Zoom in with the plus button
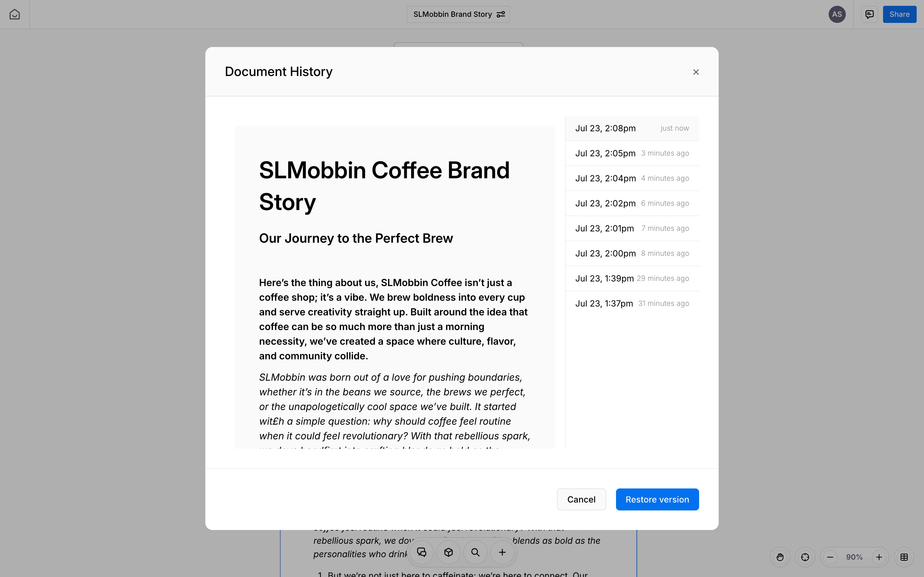Screen dimensions: 924x577 click(879, 557)
